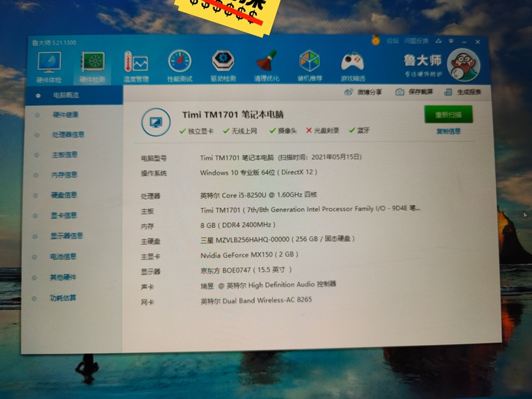This screenshot has height=399, width=532.
Task: Click the Windows 10 专业版 64位 value
Action: point(259,172)
